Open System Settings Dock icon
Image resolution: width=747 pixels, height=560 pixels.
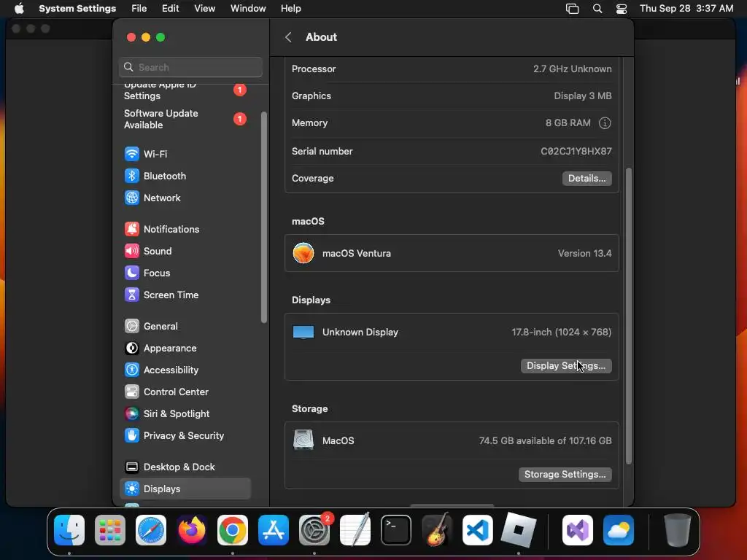(314, 530)
